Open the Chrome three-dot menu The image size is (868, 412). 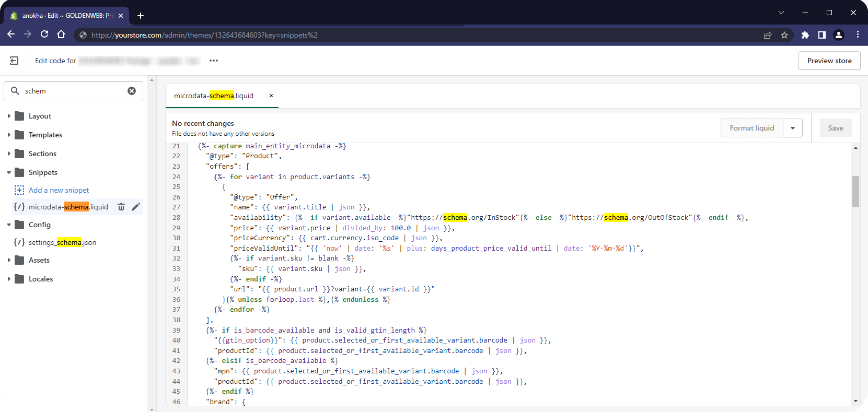(x=858, y=35)
